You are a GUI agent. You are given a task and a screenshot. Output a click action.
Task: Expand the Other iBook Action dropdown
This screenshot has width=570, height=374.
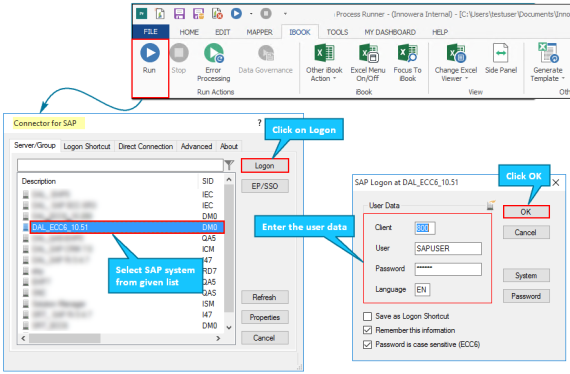click(334, 79)
